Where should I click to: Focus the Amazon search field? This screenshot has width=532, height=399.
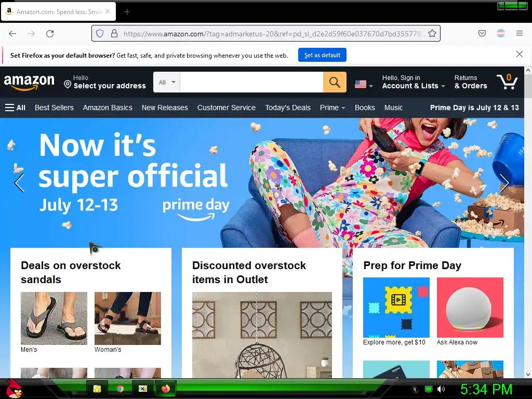click(x=251, y=82)
